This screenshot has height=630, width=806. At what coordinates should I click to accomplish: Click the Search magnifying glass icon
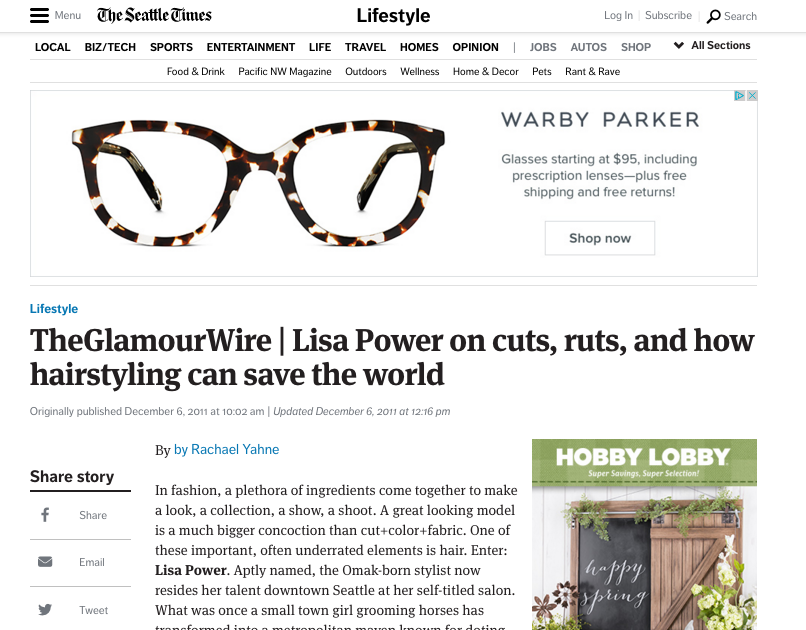[x=713, y=16]
